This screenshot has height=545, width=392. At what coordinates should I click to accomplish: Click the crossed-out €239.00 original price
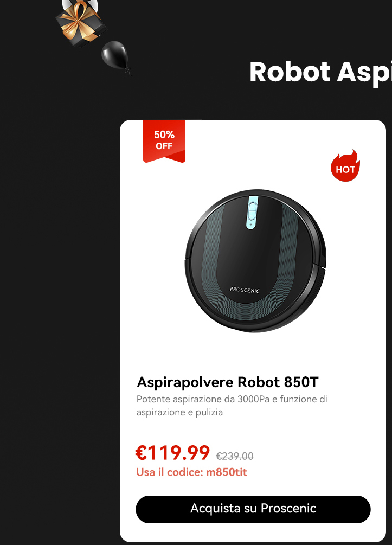coord(235,456)
